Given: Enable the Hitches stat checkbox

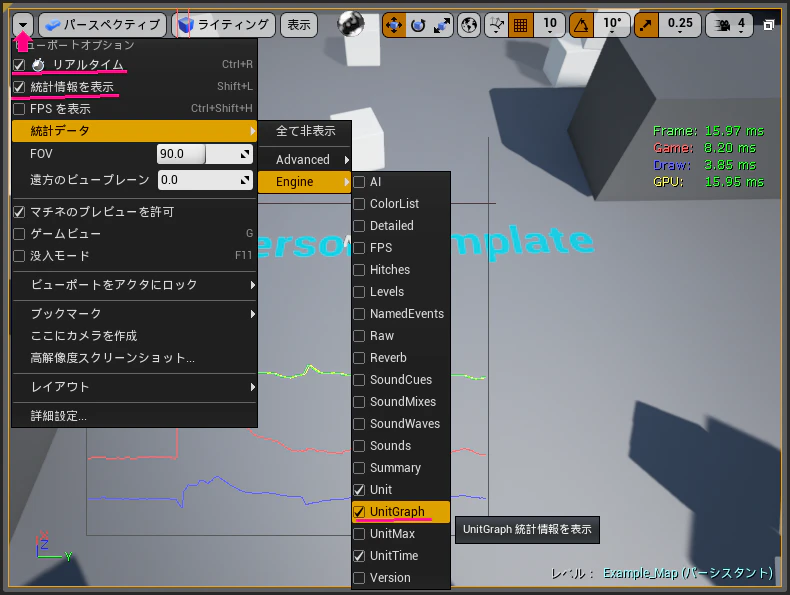Looking at the screenshot, I should (359, 270).
